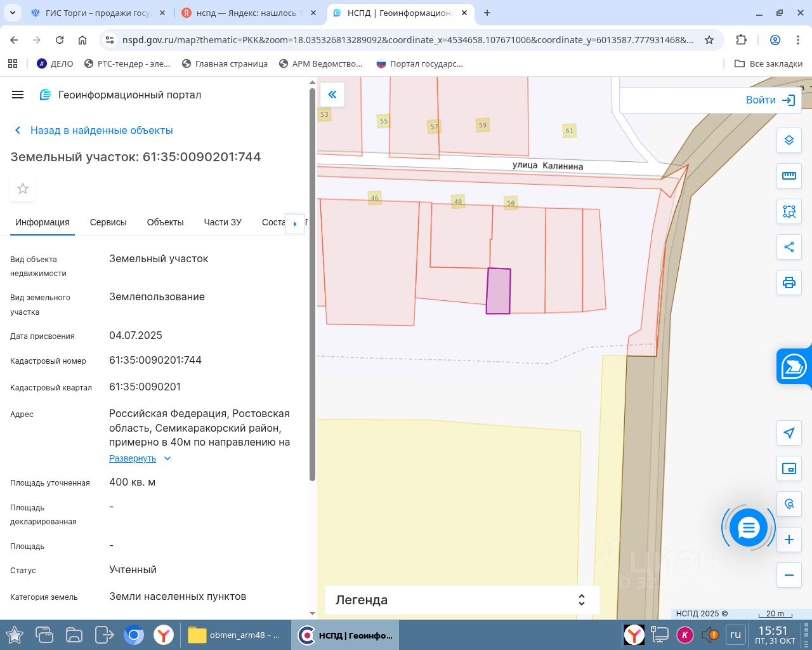The width and height of the screenshot is (812, 650).
Task: Click the house number 59 map label
Action: pos(483,125)
